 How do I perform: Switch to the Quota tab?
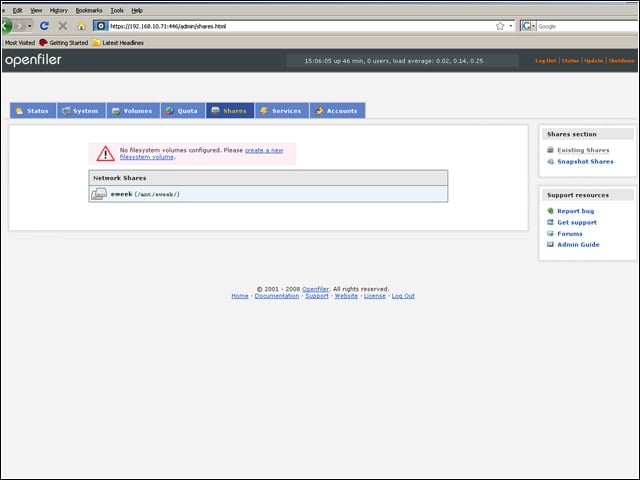183,111
